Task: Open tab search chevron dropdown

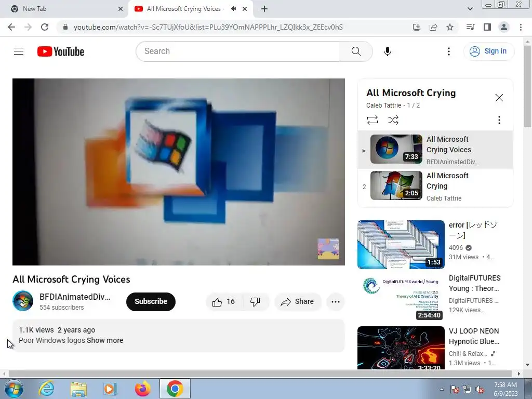Action: tap(470, 9)
